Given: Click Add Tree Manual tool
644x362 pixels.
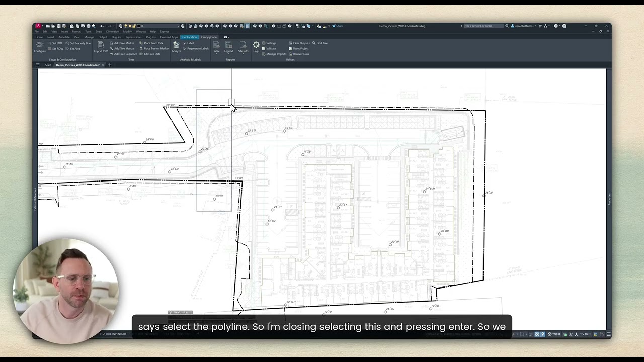Looking at the screenshot, I should coord(122,49).
